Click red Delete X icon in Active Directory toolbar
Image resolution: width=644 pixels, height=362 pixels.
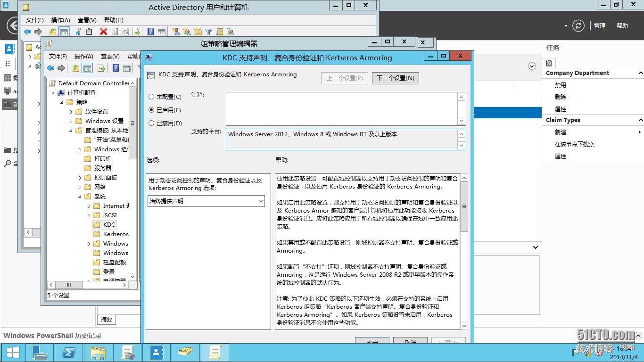point(103,32)
